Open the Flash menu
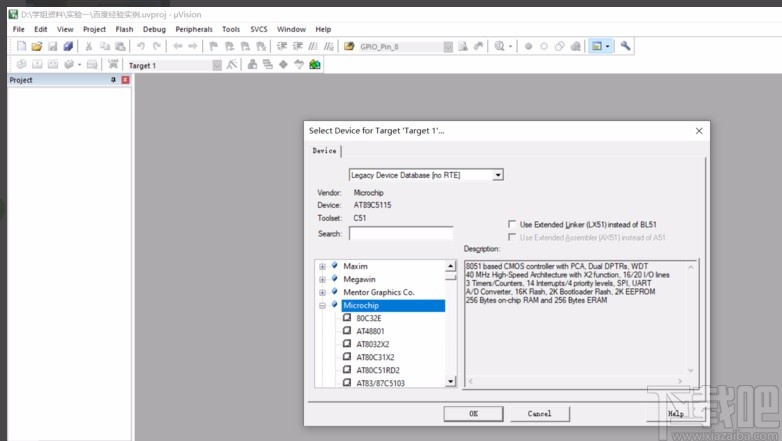The width and height of the screenshot is (782, 441). [x=124, y=29]
